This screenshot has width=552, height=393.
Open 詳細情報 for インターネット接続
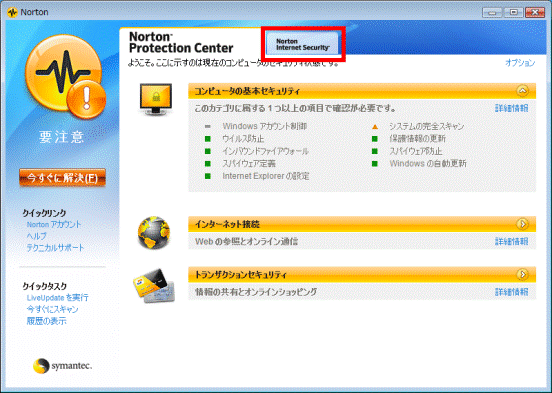pyautogui.click(x=512, y=241)
